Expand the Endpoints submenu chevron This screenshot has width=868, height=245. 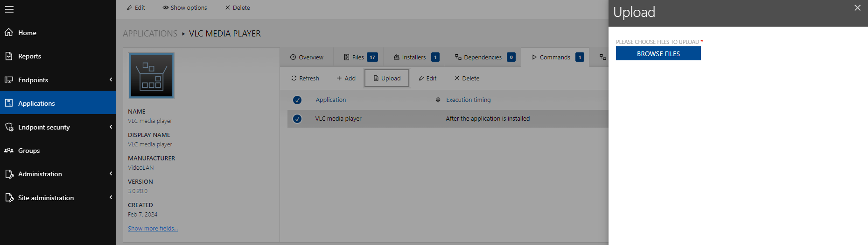(x=111, y=79)
